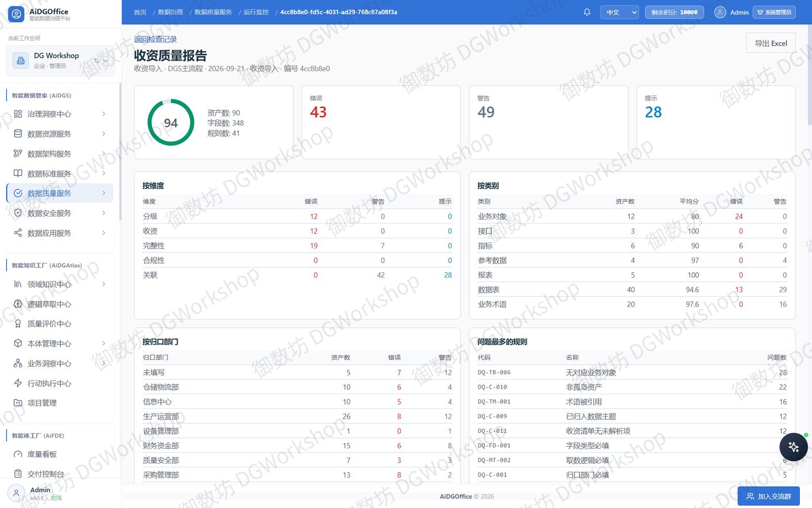Click the 度量看板 gauge icon
812x508 pixels.
[18, 454]
